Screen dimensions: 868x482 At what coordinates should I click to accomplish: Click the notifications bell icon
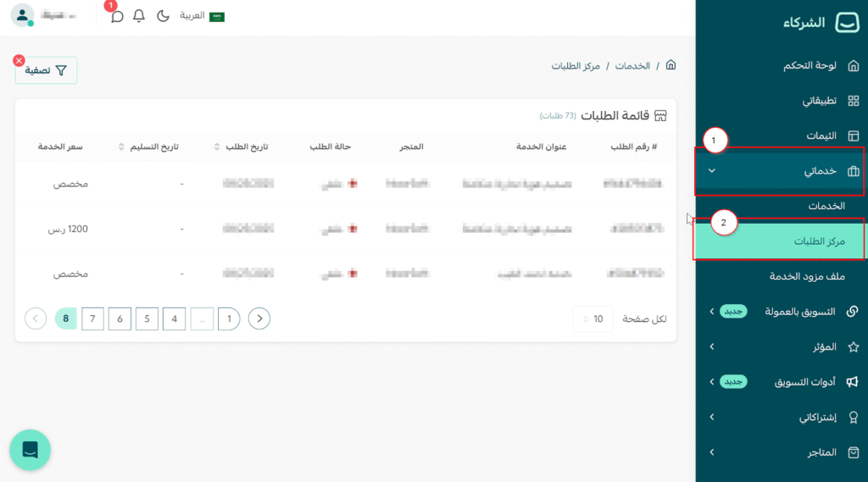coord(139,16)
